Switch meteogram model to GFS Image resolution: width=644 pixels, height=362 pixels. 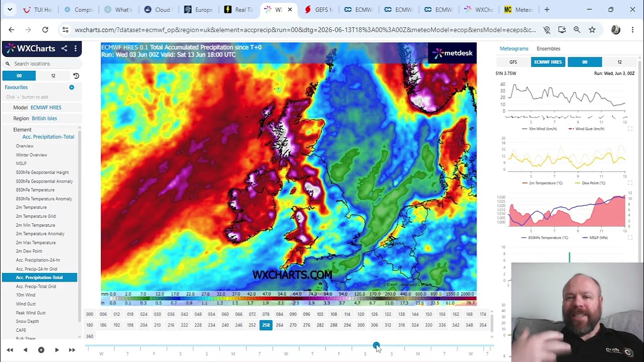(513, 62)
